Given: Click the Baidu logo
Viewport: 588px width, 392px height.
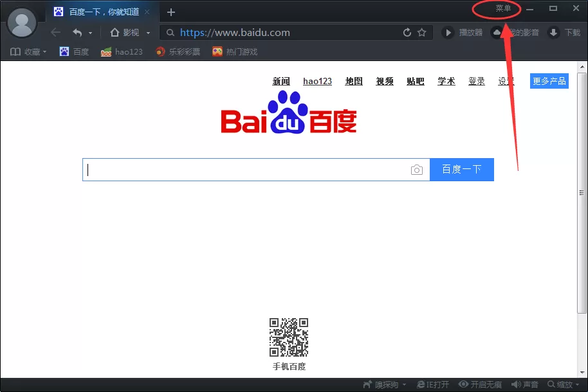Looking at the screenshot, I should pyautogui.click(x=289, y=112).
